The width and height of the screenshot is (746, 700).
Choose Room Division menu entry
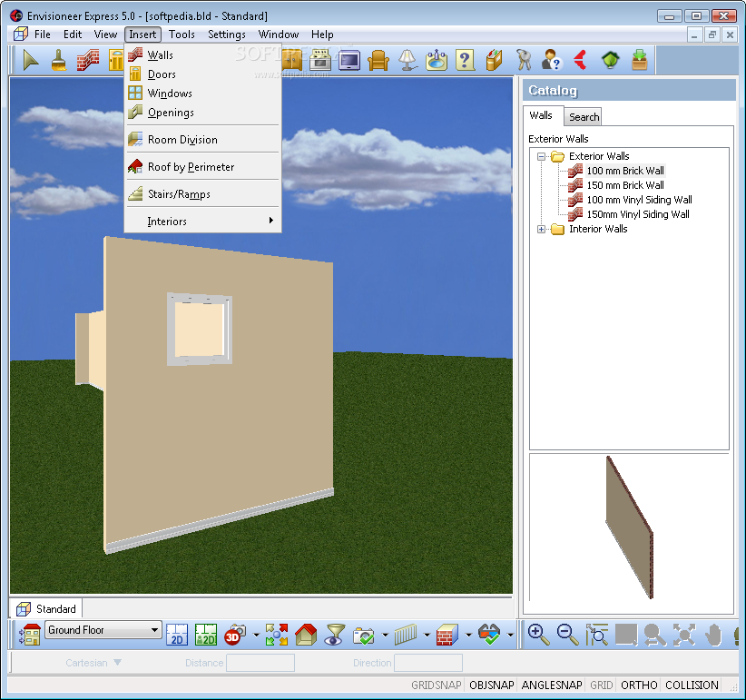203,140
